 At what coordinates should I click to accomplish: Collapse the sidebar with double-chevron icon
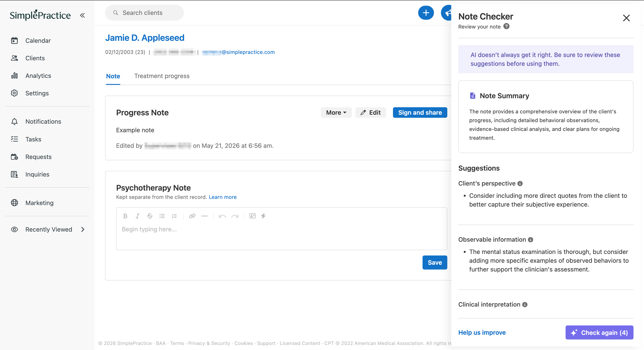coord(82,16)
